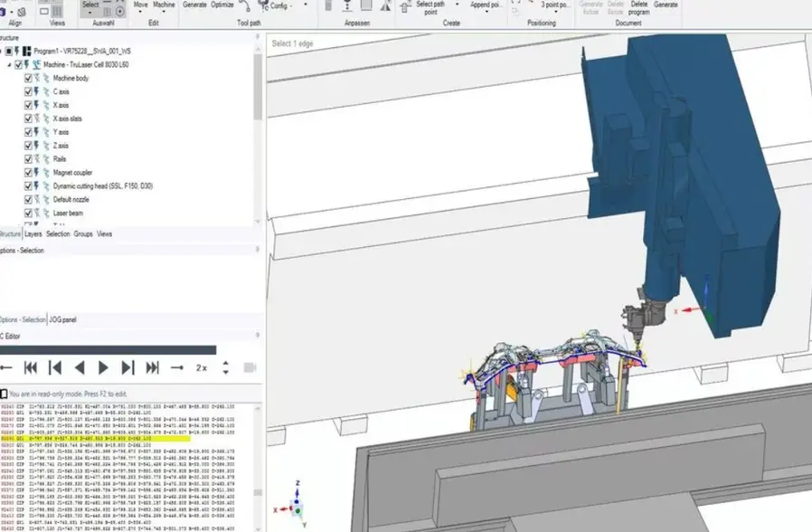Toggle the Magnet coupler checkbox
Screen dimensions: 812x532
click(28, 173)
